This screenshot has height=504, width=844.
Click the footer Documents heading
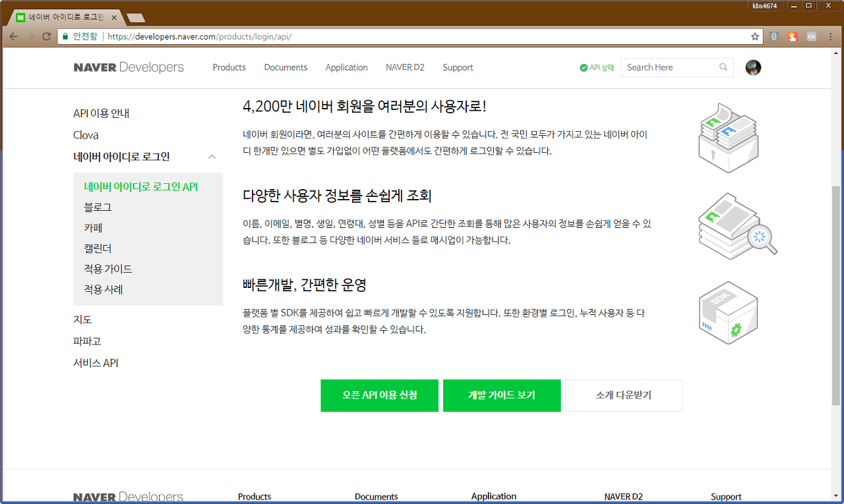pyautogui.click(x=377, y=497)
